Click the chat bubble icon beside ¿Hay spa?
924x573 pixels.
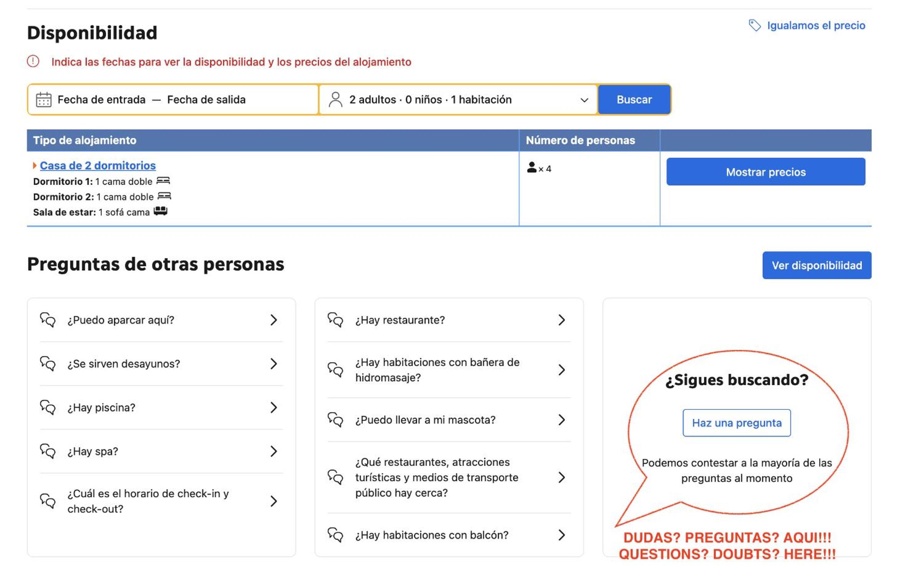[x=48, y=451]
